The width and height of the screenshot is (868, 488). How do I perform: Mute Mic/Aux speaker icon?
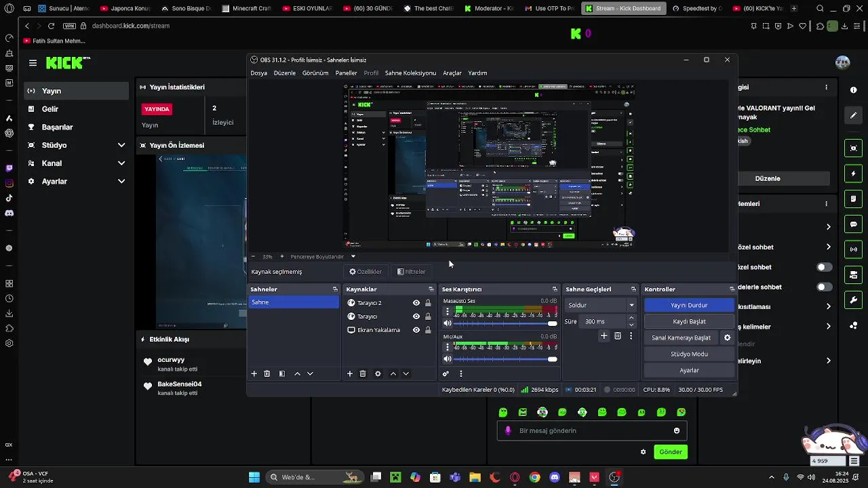click(x=447, y=359)
